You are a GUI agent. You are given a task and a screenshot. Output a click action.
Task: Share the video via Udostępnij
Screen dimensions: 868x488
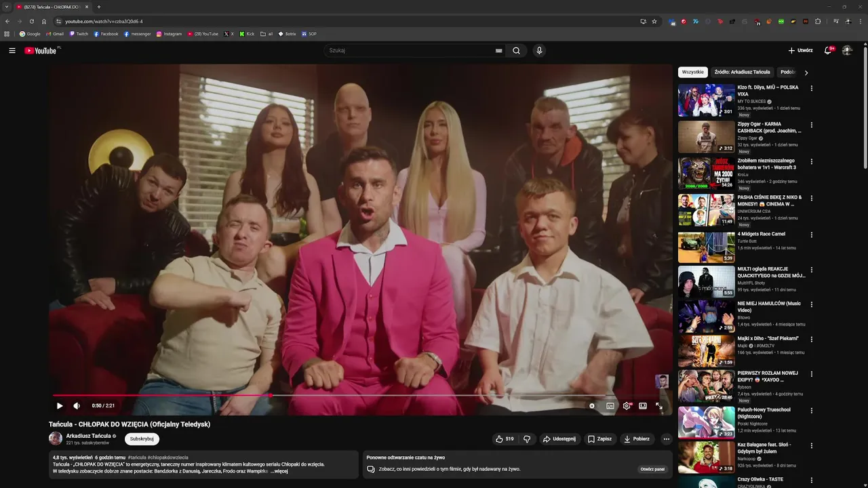559,439
